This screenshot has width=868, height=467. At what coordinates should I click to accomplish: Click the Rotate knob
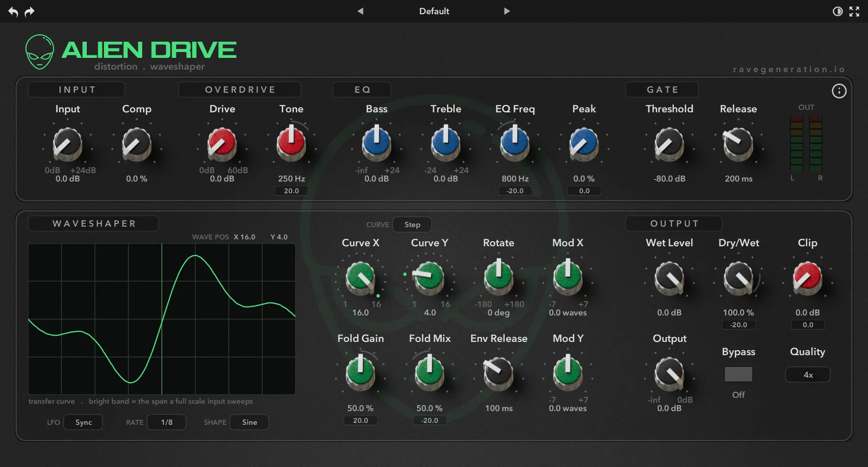tap(499, 277)
